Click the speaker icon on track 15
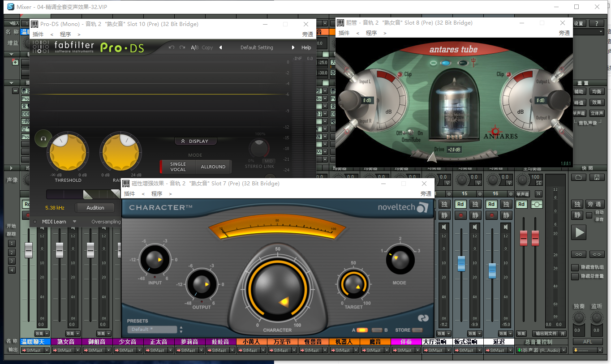 [x=475, y=227]
